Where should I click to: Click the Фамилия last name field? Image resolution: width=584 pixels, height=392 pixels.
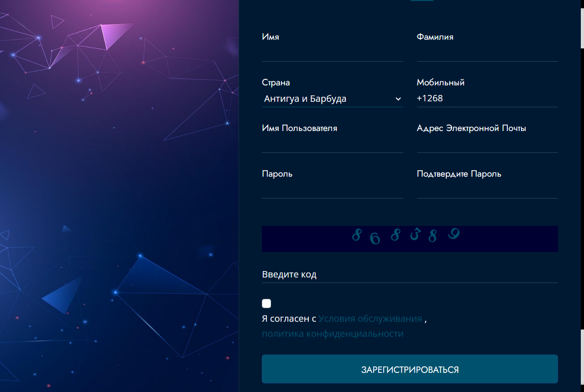point(487,53)
